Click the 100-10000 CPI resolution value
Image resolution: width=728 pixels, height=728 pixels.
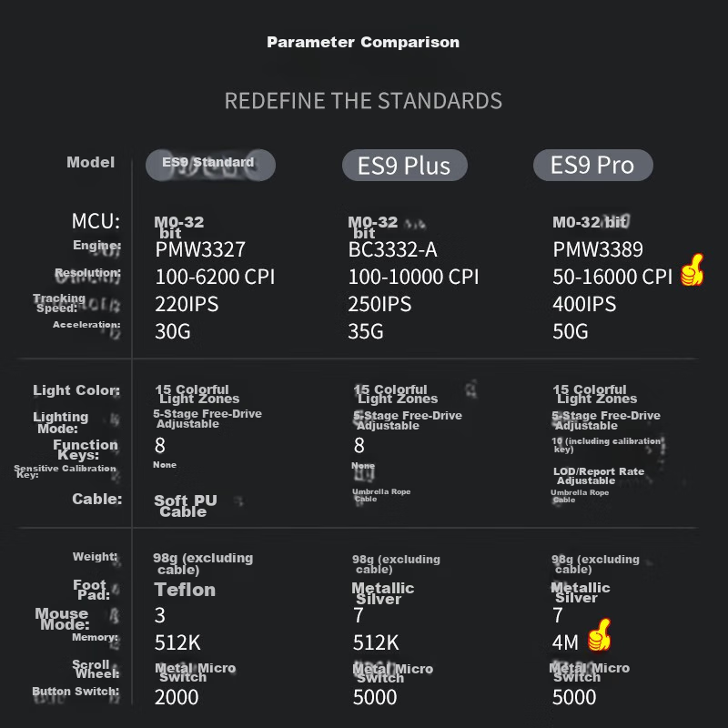point(413,277)
